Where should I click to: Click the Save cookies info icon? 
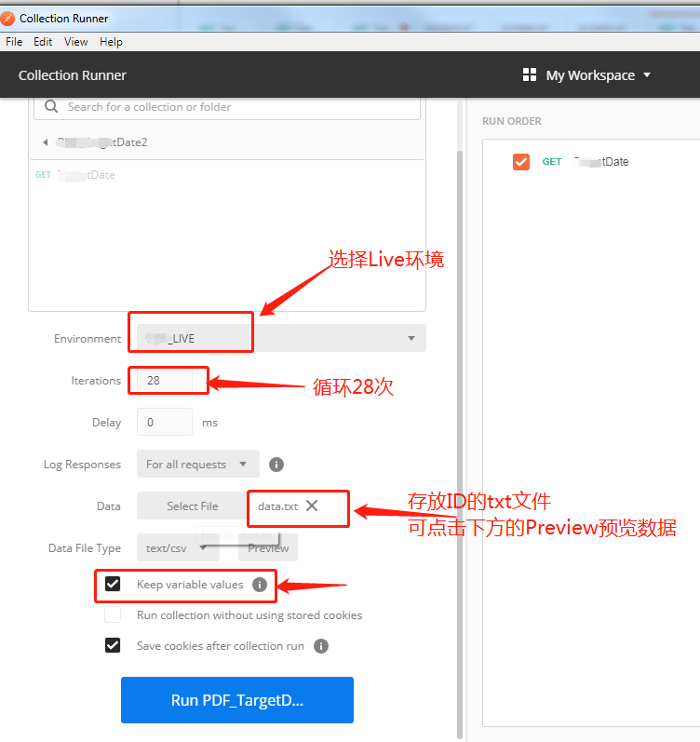tap(321, 646)
